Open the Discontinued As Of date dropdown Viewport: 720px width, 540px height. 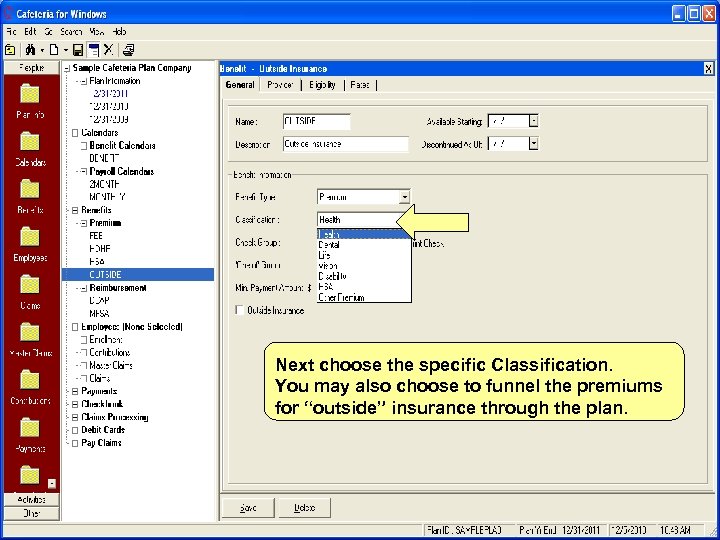tap(533, 144)
